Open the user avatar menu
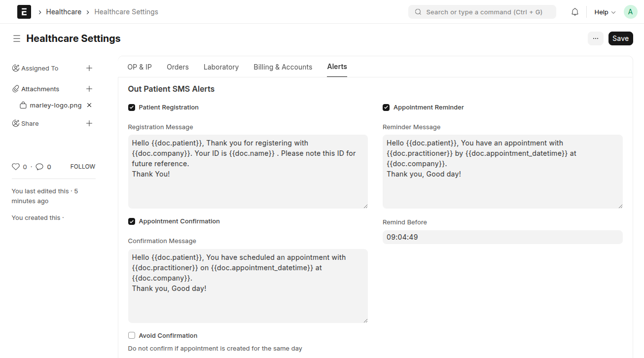This screenshot has width=644, height=358. click(631, 12)
